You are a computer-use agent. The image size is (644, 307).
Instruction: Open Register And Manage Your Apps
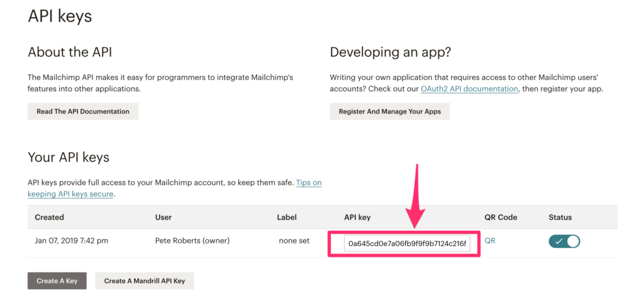pos(389,111)
